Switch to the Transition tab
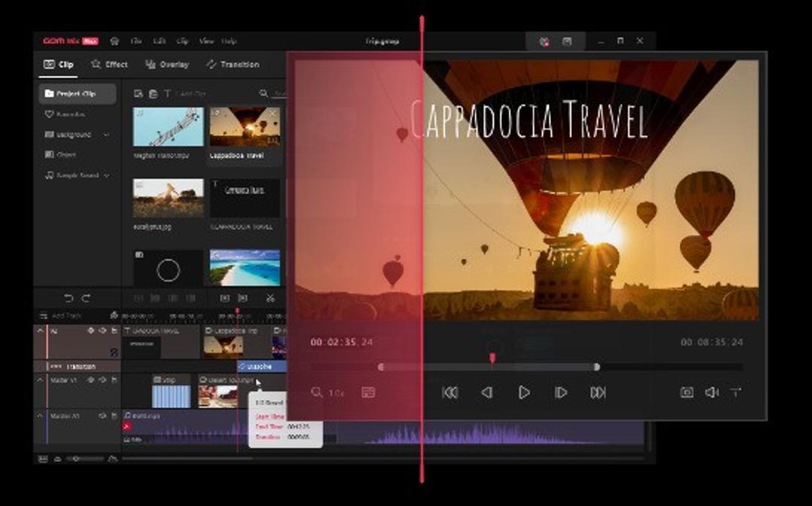812x506 pixels. [232, 64]
